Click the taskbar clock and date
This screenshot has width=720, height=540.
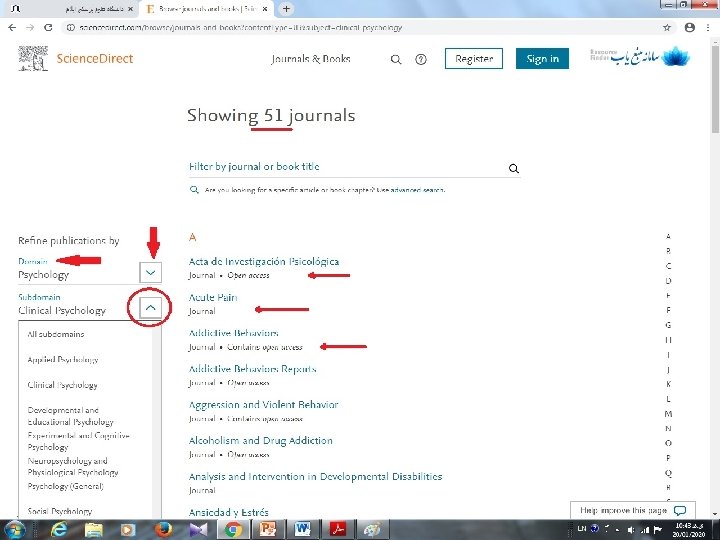[x=688, y=530]
